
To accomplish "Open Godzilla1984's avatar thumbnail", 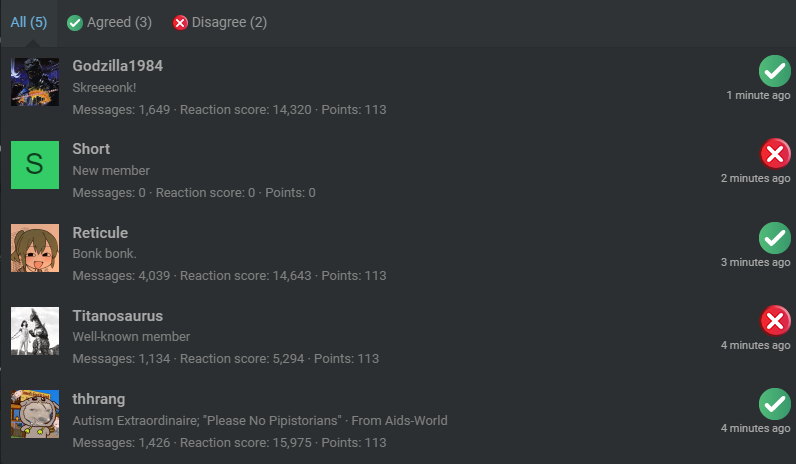I will tap(35, 82).
